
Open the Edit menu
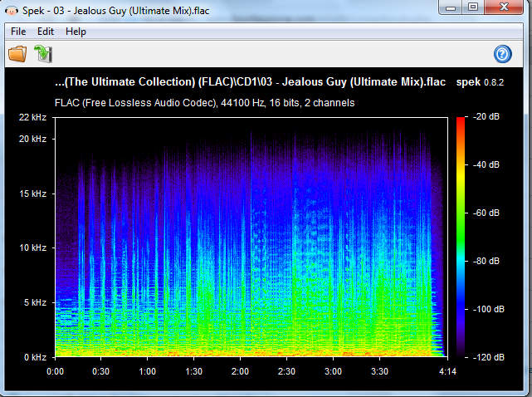pyautogui.click(x=46, y=32)
